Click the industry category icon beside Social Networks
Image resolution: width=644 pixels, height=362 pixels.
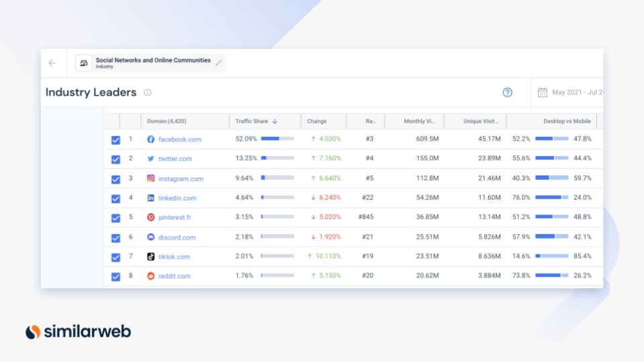pyautogui.click(x=84, y=63)
